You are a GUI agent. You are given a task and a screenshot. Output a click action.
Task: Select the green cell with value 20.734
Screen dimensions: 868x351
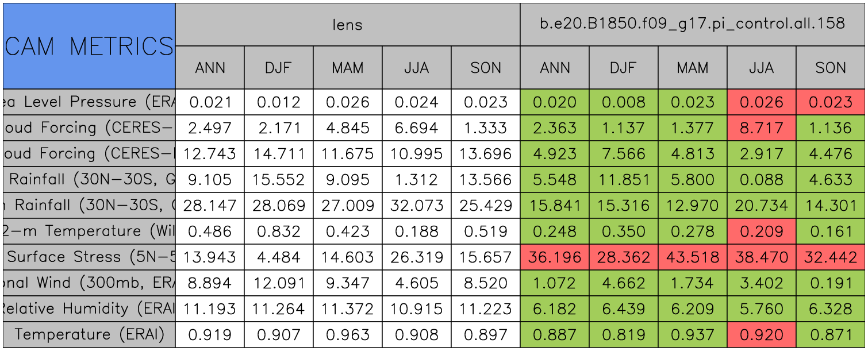tap(761, 206)
